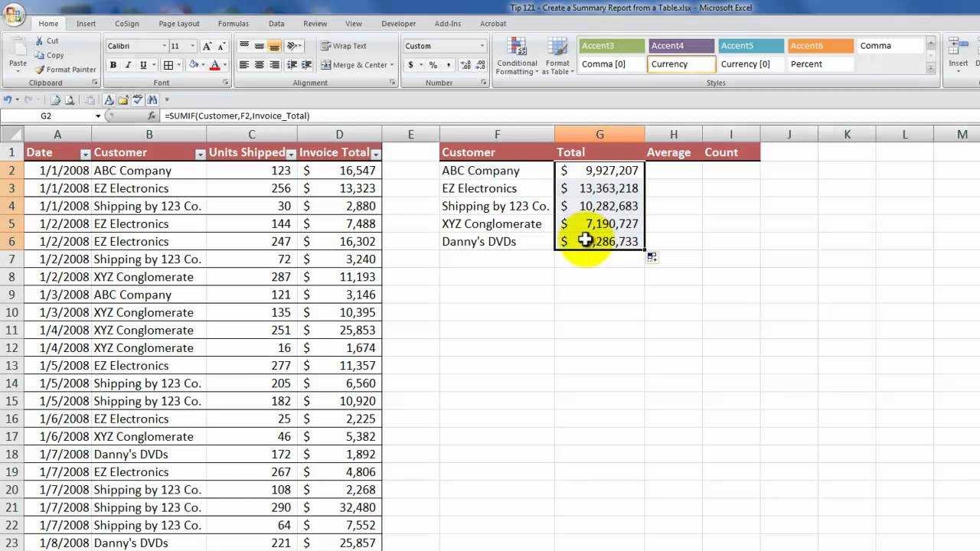The height and width of the screenshot is (551, 980).
Task: Switch to the Data ribbon tab
Action: click(x=276, y=23)
